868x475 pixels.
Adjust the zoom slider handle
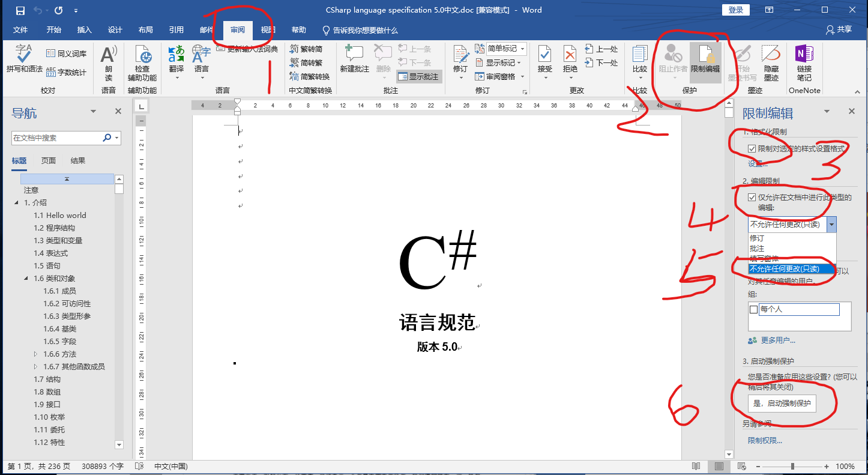(x=793, y=467)
